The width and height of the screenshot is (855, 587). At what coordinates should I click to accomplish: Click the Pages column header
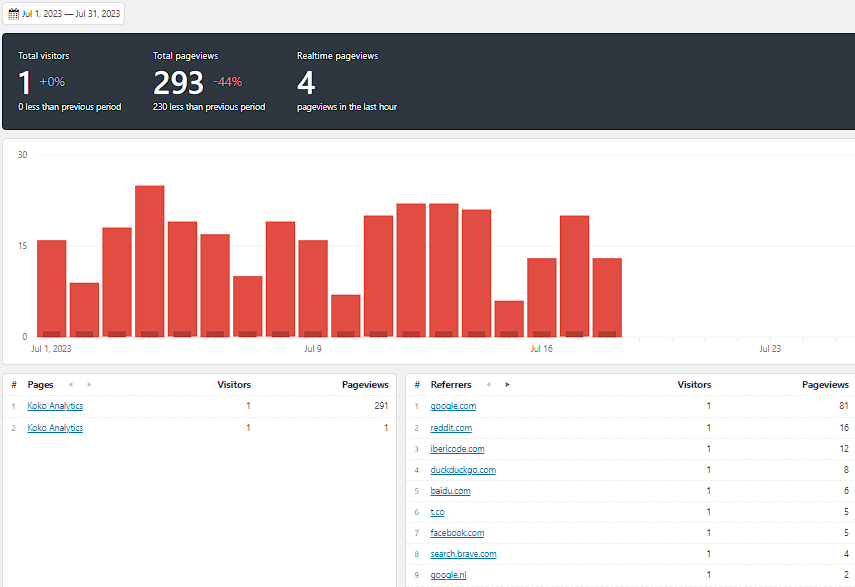click(40, 384)
